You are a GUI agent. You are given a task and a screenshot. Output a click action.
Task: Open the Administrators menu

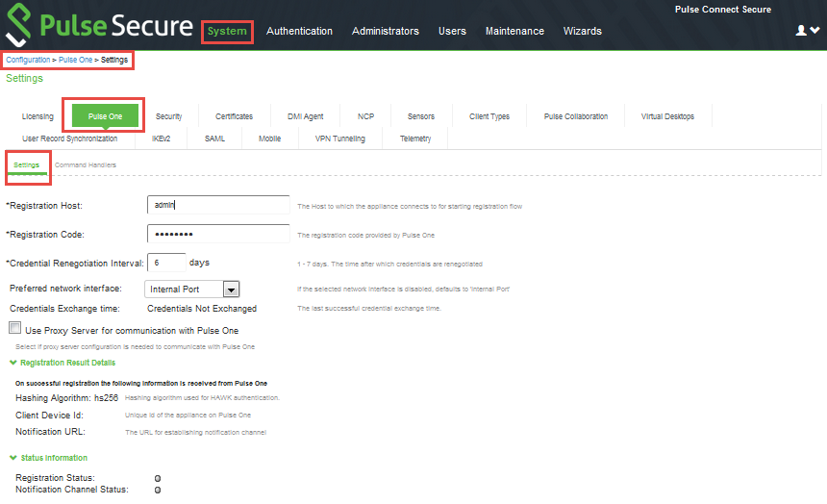pyautogui.click(x=385, y=31)
